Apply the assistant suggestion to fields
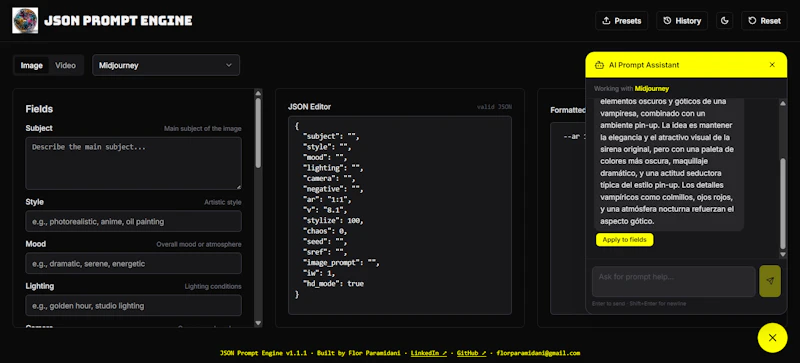This screenshot has height=363, width=800. coord(624,239)
